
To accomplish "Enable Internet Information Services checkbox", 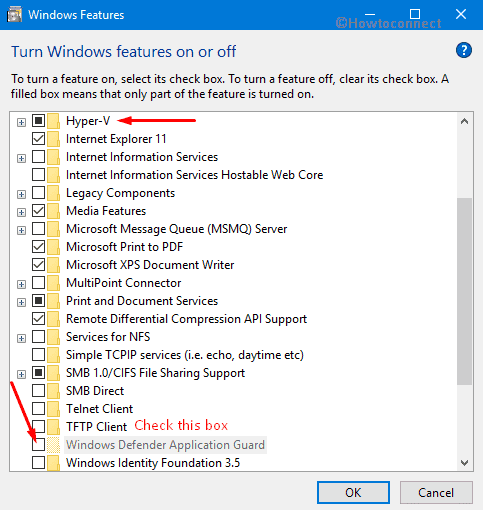I will pos(38,156).
